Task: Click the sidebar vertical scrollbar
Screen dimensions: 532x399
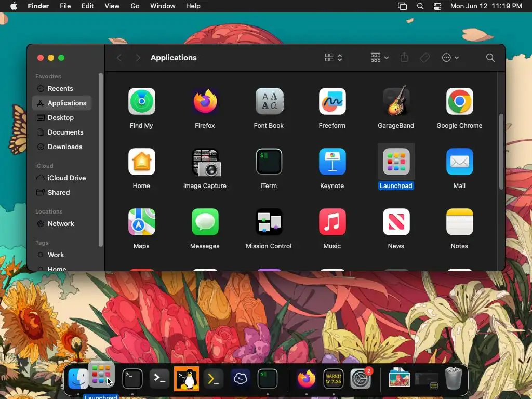Action: (x=100, y=159)
